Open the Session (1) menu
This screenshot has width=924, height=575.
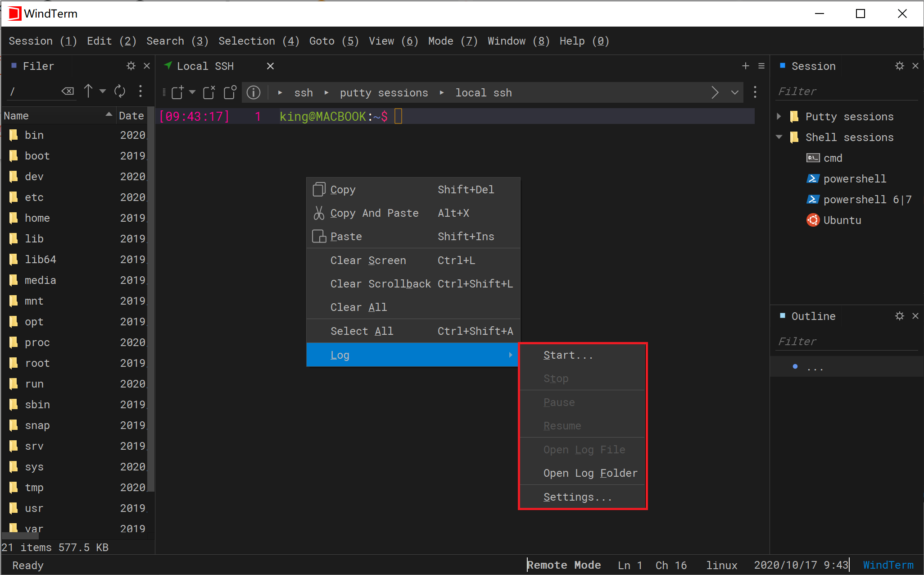coord(43,41)
